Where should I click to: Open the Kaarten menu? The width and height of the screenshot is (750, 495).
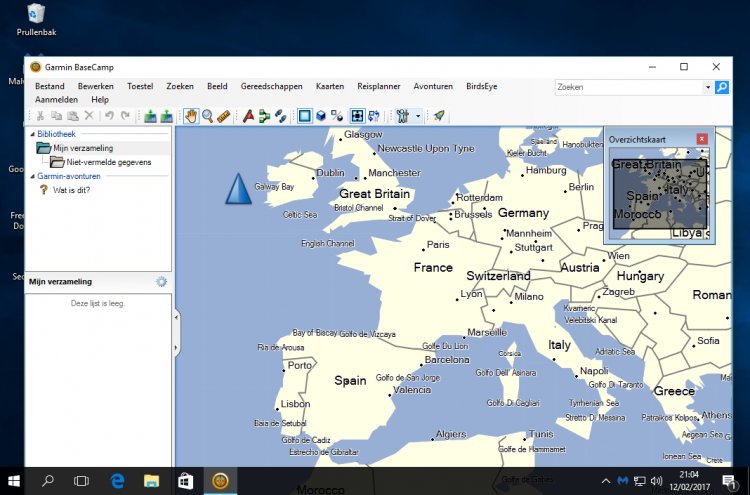click(330, 87)
